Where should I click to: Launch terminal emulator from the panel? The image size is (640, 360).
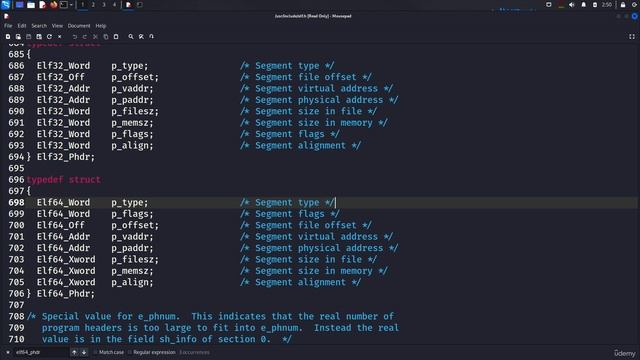point(64,5)
